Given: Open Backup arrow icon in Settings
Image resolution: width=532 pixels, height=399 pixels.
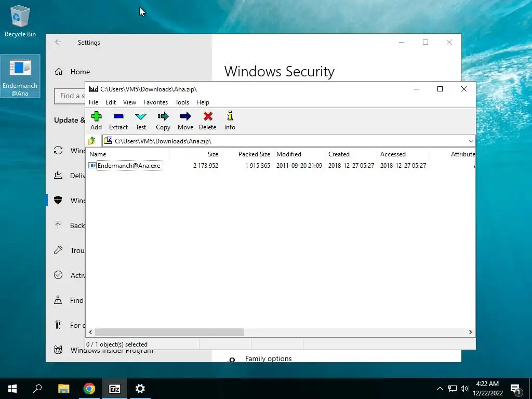Looking at the screenshot, I should click(58, 225).
